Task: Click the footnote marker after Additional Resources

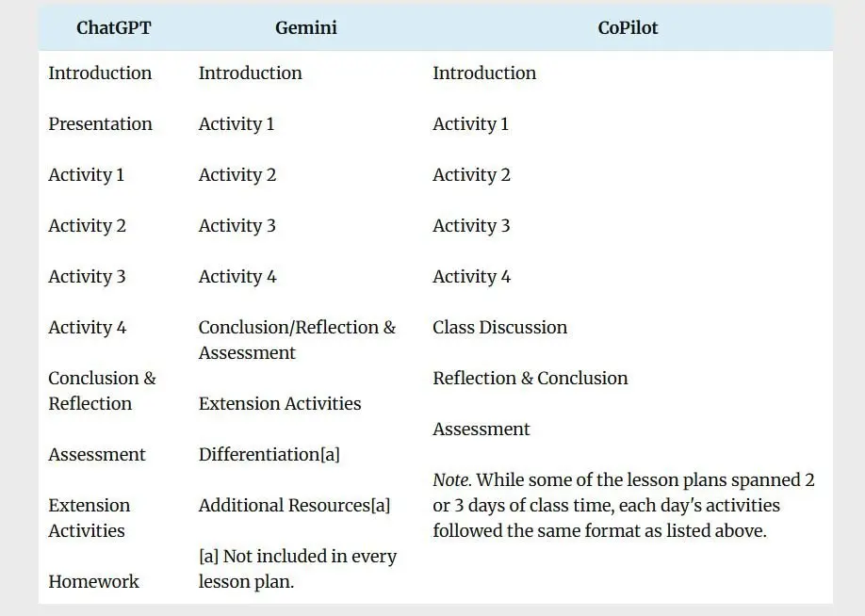Action: click(380, 506)
